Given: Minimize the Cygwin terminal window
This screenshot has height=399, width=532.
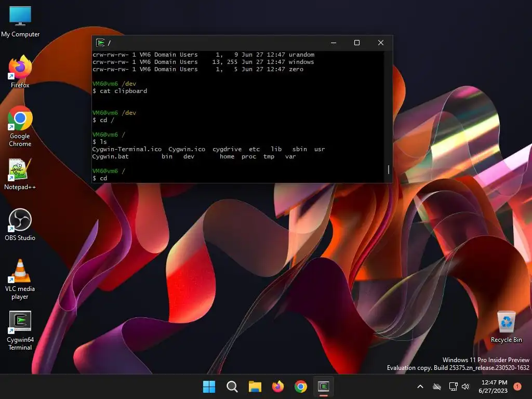Looking at the screenshot, I should [334, 43].
